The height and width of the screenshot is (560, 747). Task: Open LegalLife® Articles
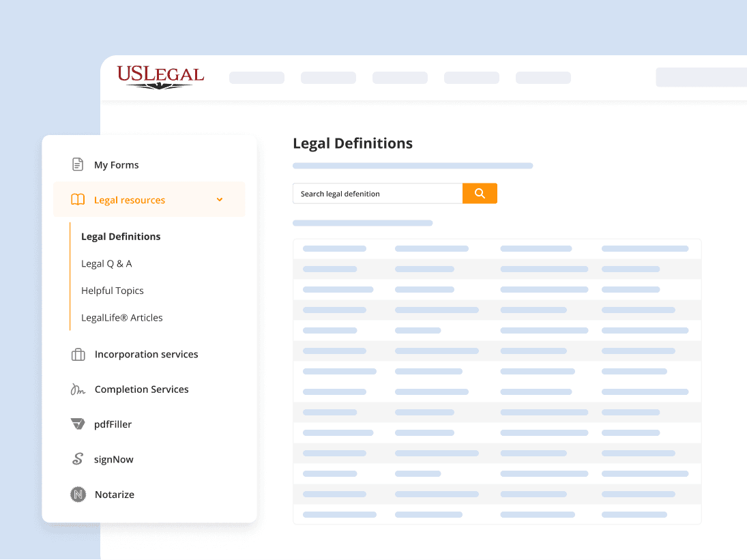coord(122,318)
